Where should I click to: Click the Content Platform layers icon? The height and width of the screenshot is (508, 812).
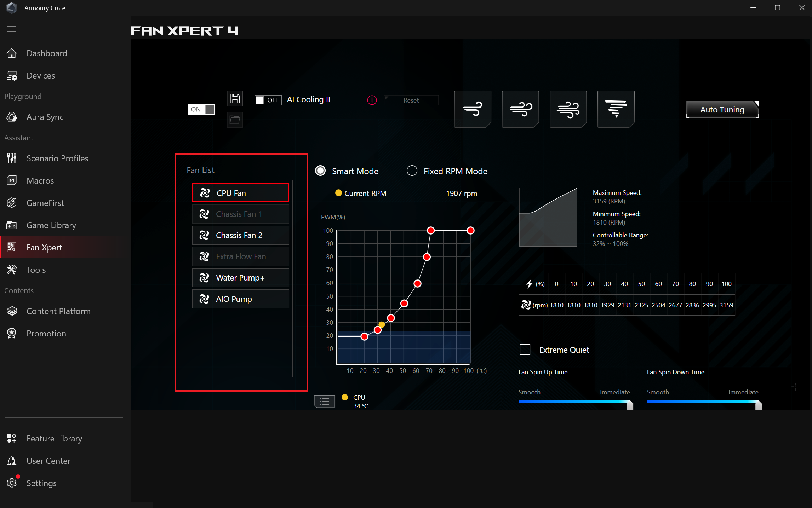point(12,311)
